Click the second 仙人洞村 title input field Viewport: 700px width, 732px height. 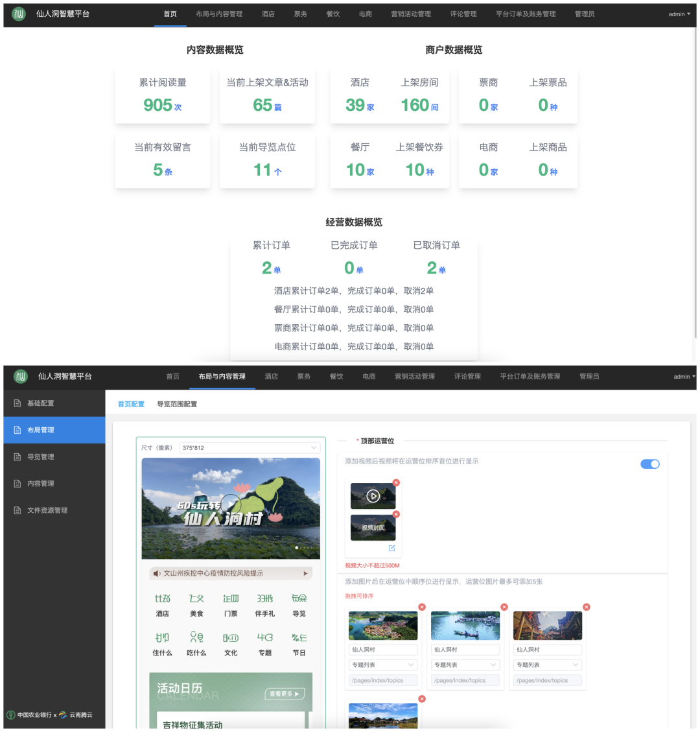pos(465,649)
